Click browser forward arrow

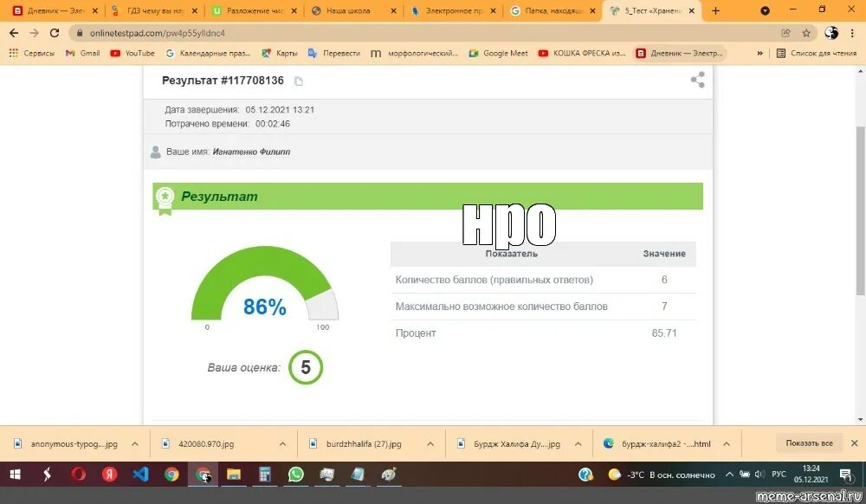(x=35, y=33)
